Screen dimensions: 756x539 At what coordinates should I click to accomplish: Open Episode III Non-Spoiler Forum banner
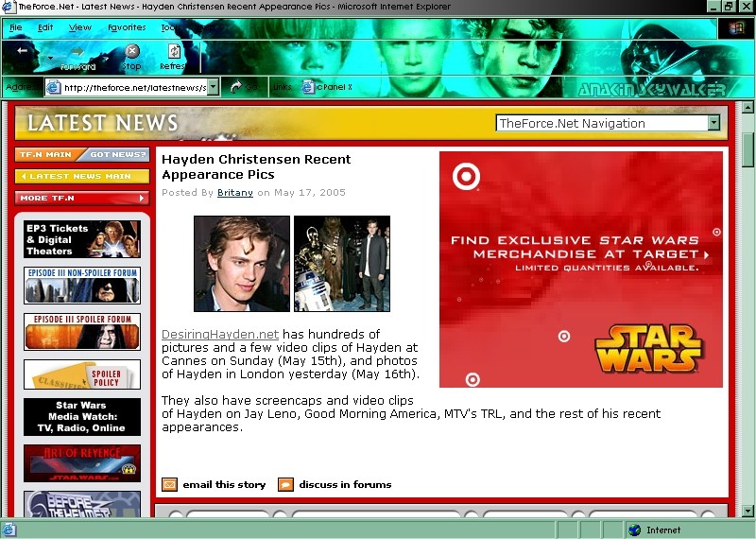point(82,286)
